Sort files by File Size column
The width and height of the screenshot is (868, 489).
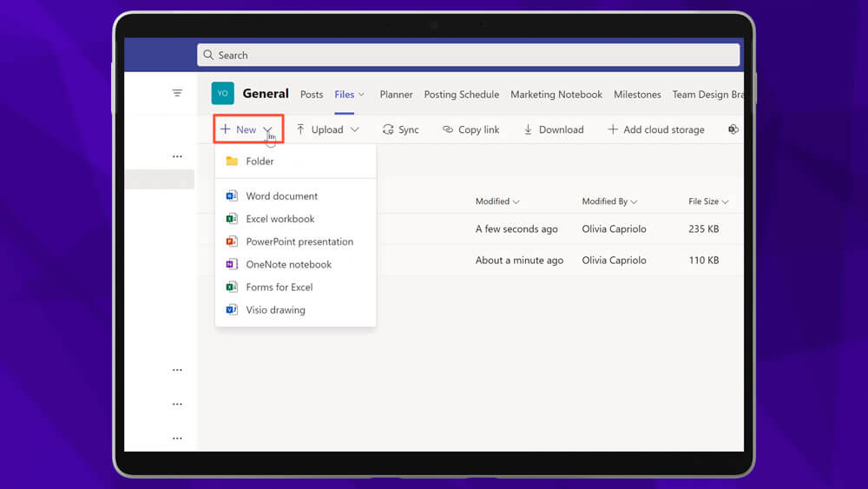click(707, 202)
